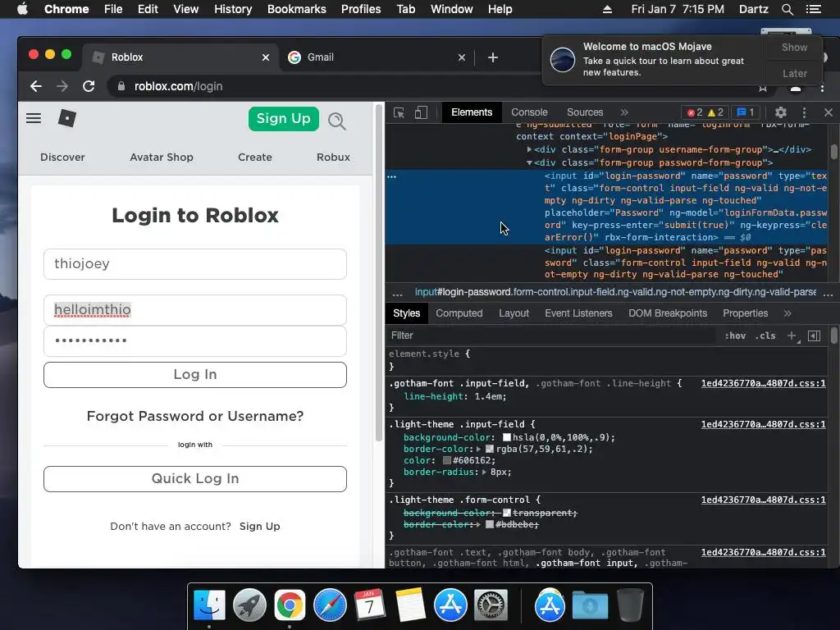Close the DevTools panel
The image size is (840, 630).
point(829,112)
